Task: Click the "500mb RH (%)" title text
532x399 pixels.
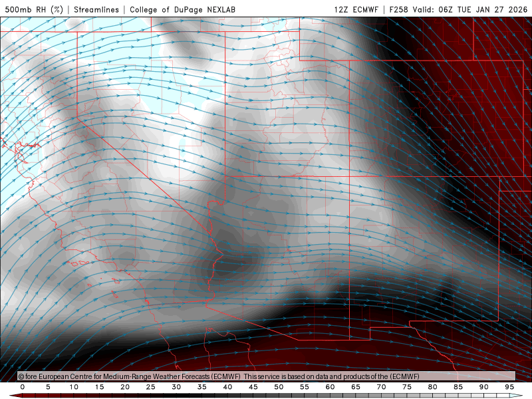Action: (34, 9)
